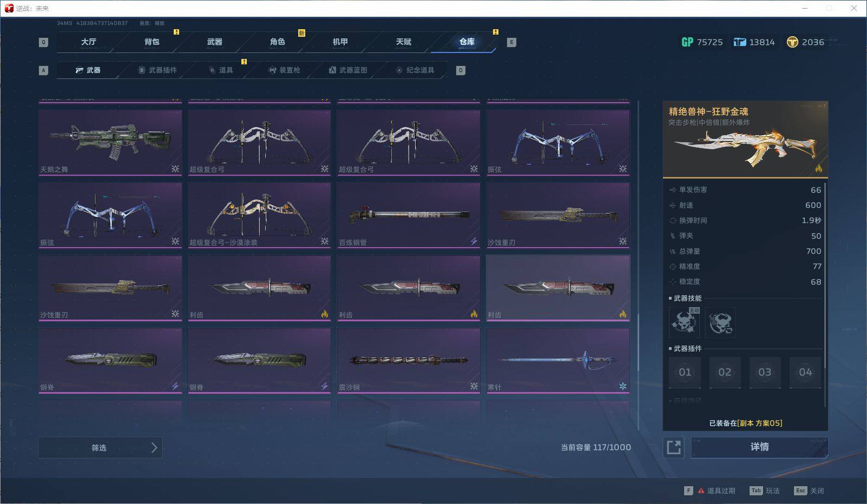The image size is (867, 504).
Task: Open weapon plugin slot 04
Action: (805, 372)
